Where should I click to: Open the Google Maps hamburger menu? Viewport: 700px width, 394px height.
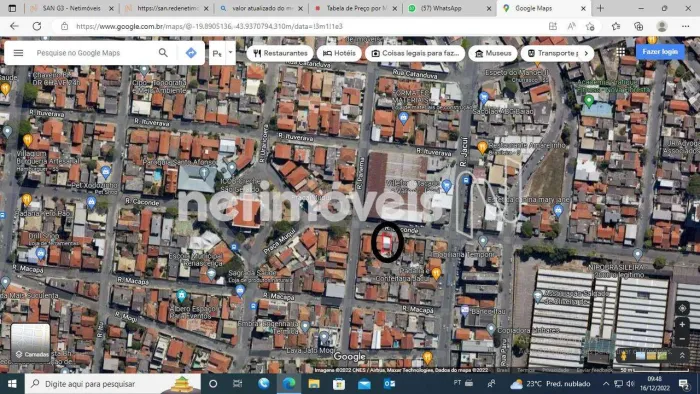(x=18, y=53)
